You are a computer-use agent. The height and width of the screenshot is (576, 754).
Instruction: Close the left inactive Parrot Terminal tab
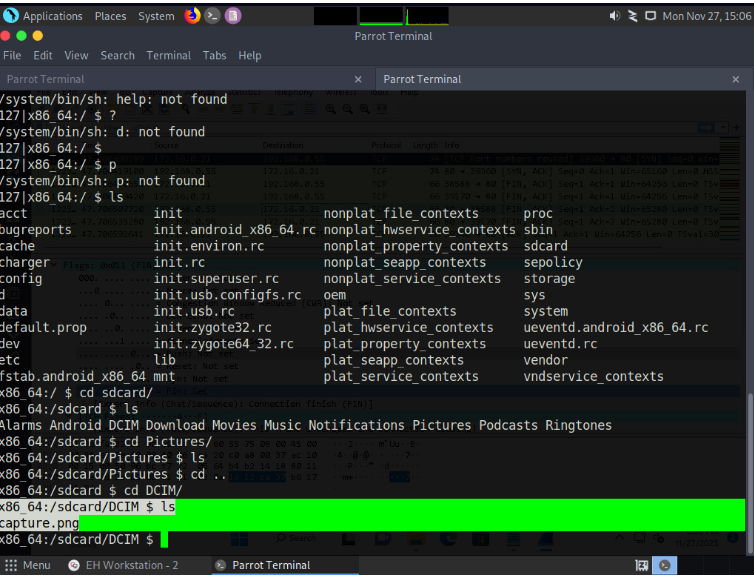[x=358, y=79]
